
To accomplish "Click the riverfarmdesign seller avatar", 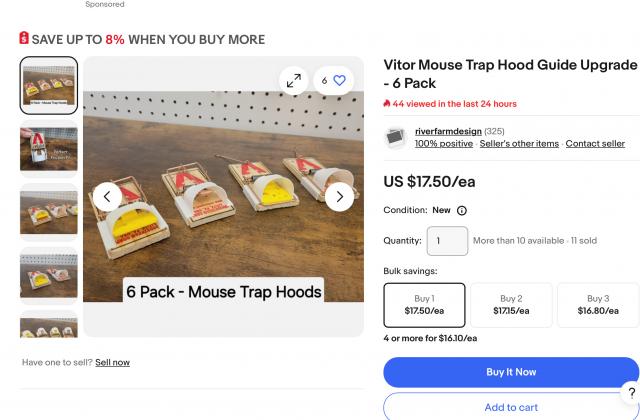I will pos(396,137).
